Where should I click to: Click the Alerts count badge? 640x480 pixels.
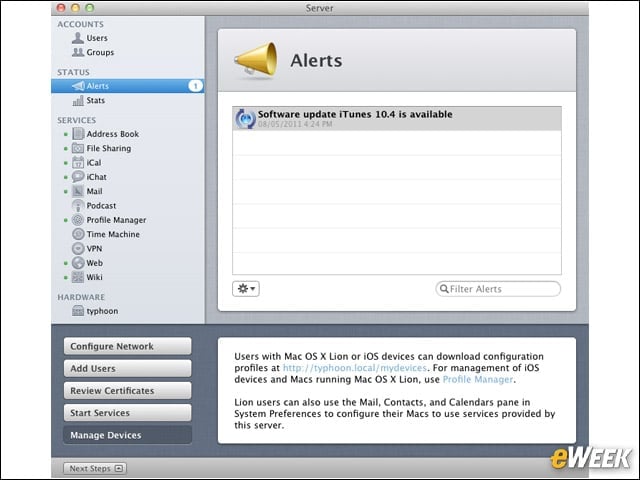196,86
